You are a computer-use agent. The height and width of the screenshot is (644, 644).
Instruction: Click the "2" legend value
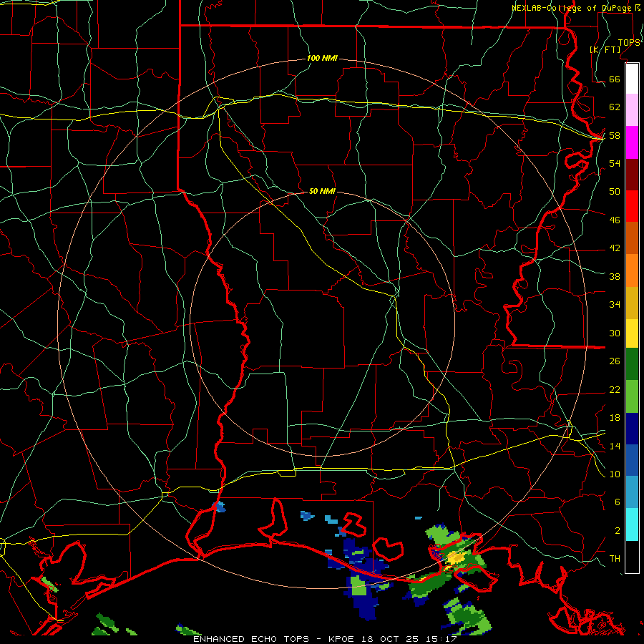tap(618, 531)
